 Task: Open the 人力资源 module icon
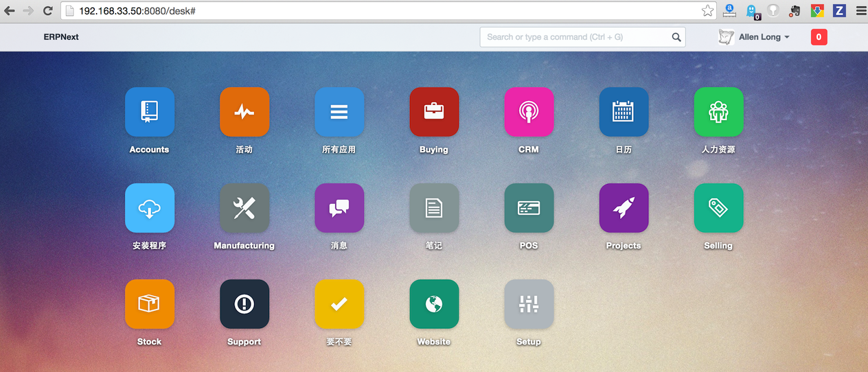click(x=718, y=112)
